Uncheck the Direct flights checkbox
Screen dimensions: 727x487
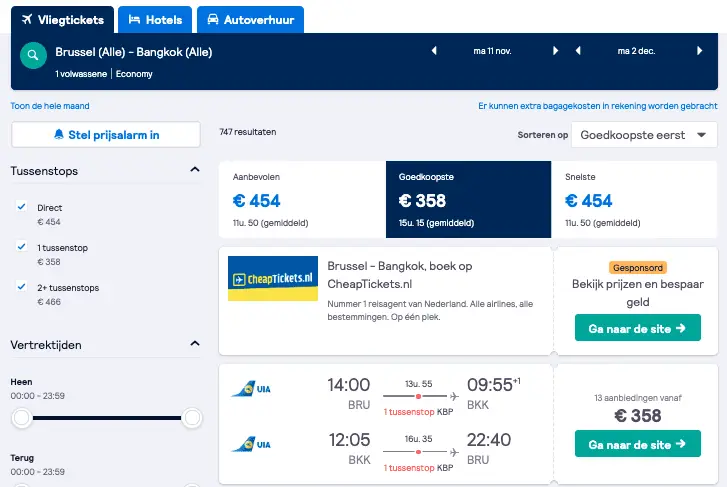coord(21,207)
